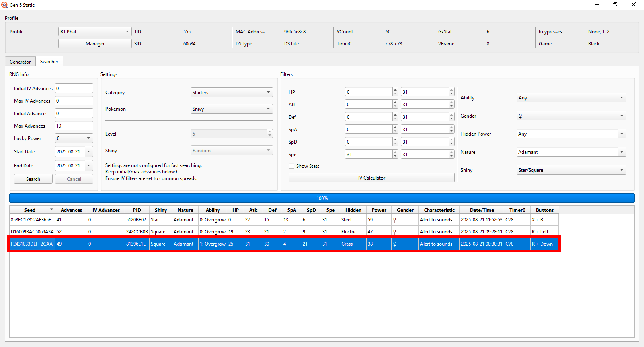Open the profile Manager
The width and height of the screenshot is (644, 347).
(95, 43)
